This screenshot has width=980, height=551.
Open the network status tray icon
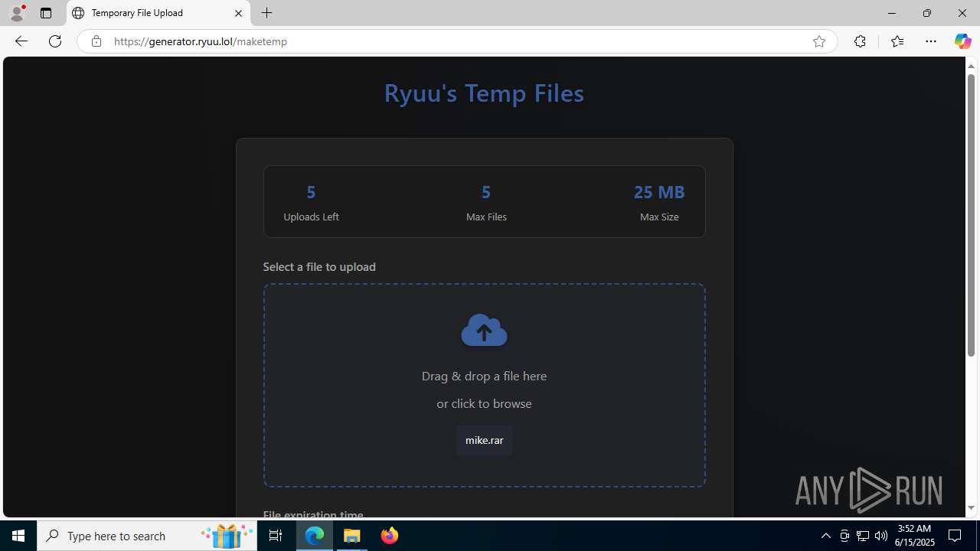862,536
